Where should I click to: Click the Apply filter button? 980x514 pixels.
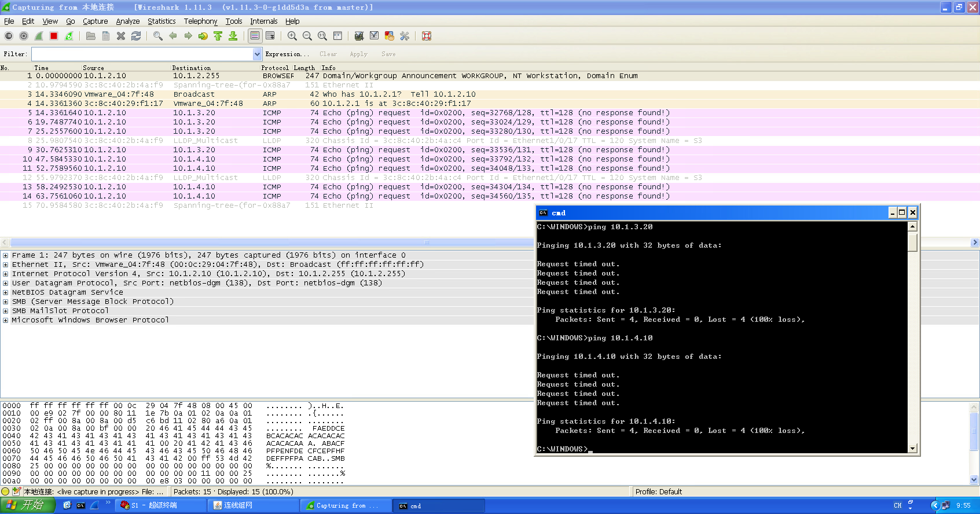pos(359,54)
